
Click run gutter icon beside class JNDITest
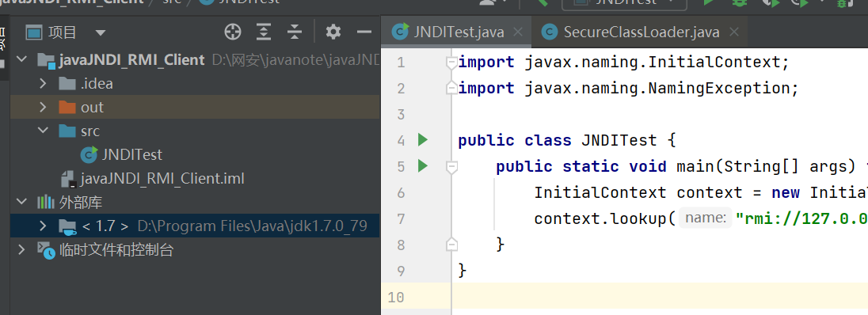coord(423,140)
